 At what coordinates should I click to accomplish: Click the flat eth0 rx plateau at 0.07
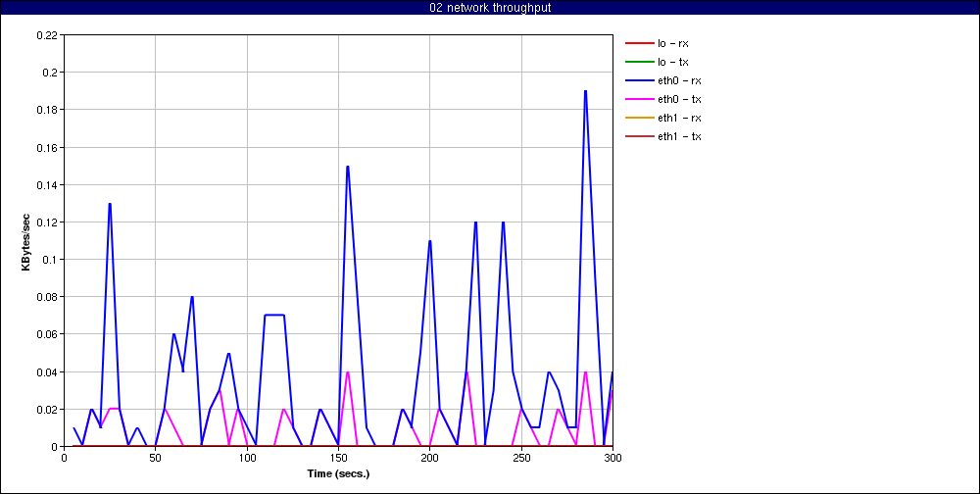[274, 316]
